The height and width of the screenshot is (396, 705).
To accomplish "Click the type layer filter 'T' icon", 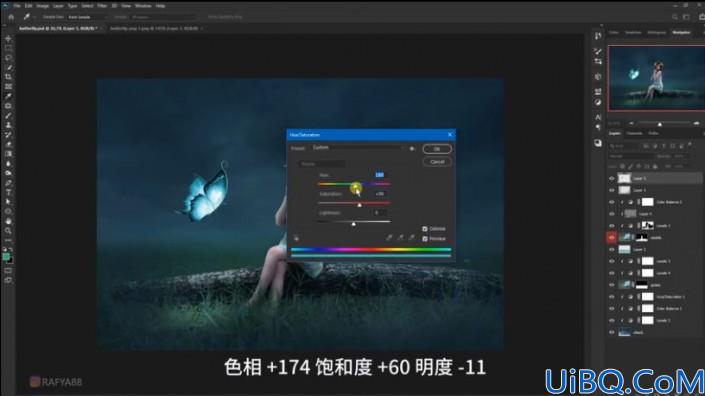I will 664,146.
